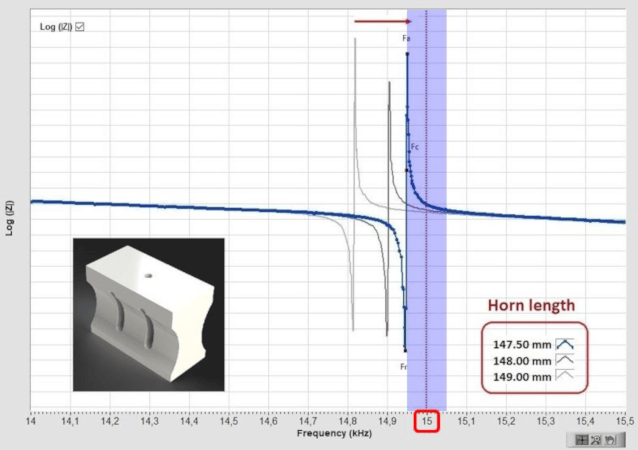Click the 148.00 mm legend plot icon

pos(565,360)
